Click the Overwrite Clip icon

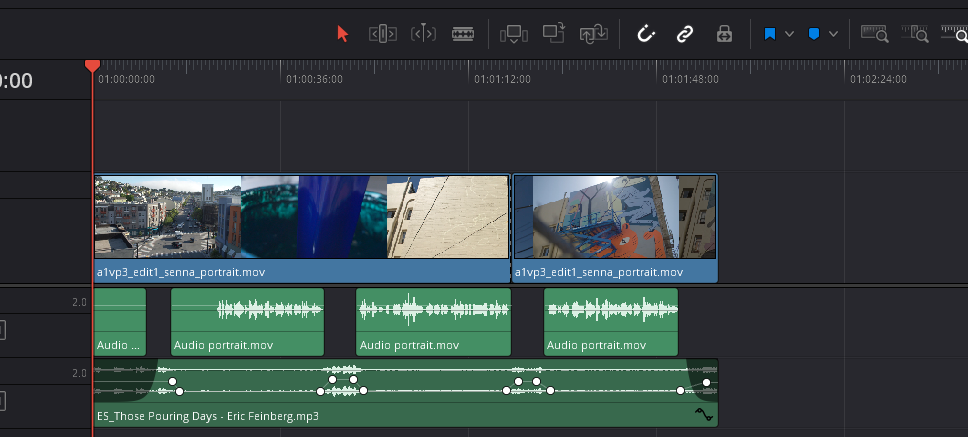(x=554, y=34)
